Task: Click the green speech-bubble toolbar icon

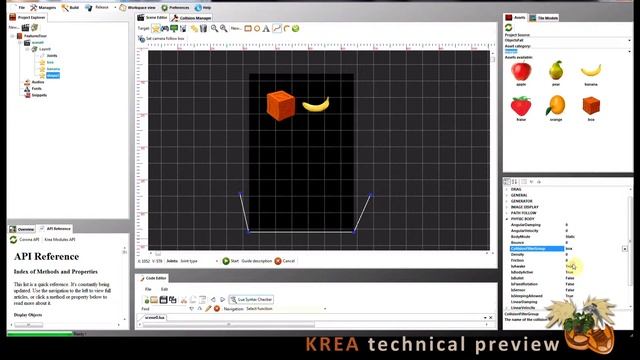Action: [x=174, y=28]
